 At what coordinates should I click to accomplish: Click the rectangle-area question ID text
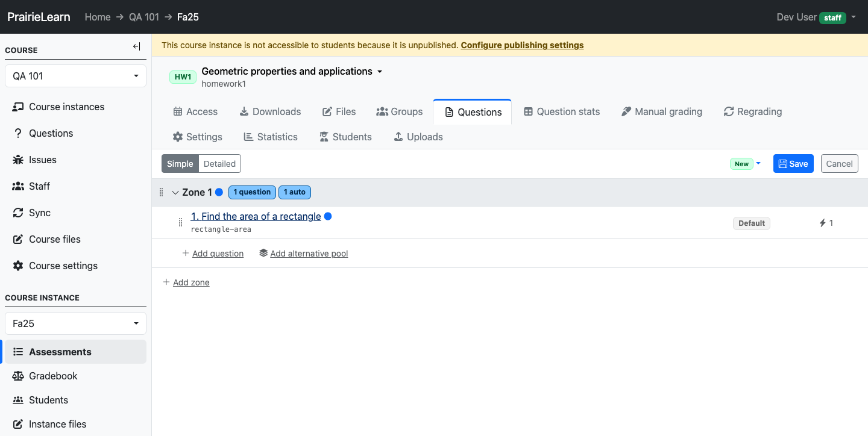(x=221, y=229)
